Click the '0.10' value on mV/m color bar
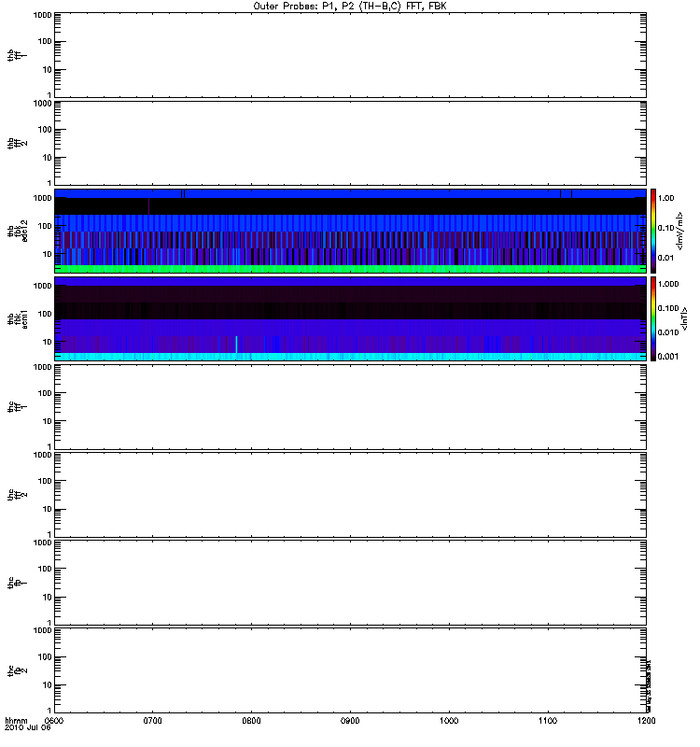 click(x=666, y=228)
